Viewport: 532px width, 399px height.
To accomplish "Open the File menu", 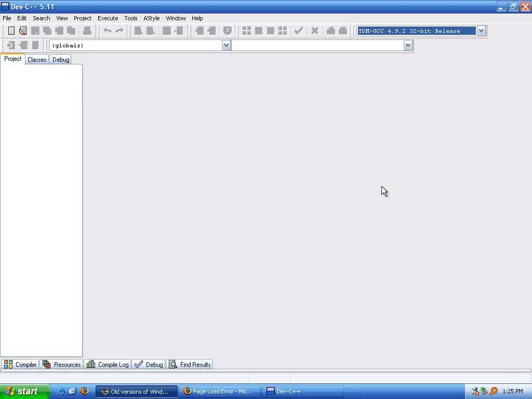I will [7, 18].
